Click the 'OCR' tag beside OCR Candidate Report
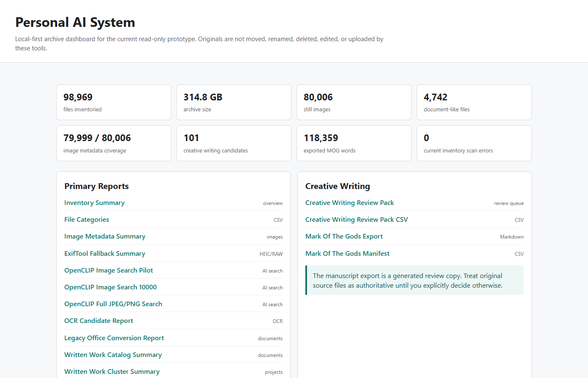 pos(278,321)
